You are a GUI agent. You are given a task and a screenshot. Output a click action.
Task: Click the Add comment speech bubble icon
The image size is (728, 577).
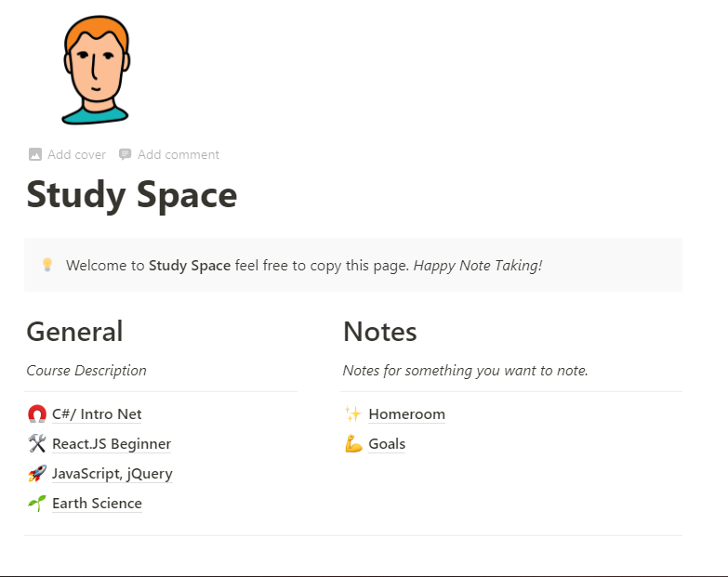[x=126, y=154]
